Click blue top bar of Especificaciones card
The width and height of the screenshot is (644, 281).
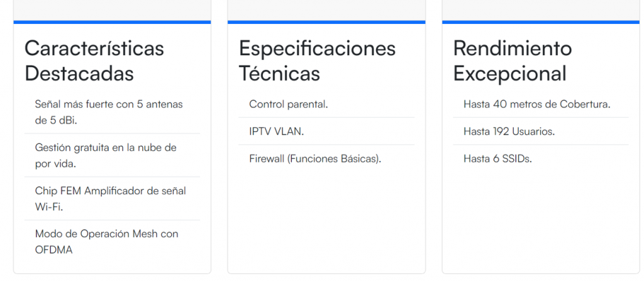[326, 22]
